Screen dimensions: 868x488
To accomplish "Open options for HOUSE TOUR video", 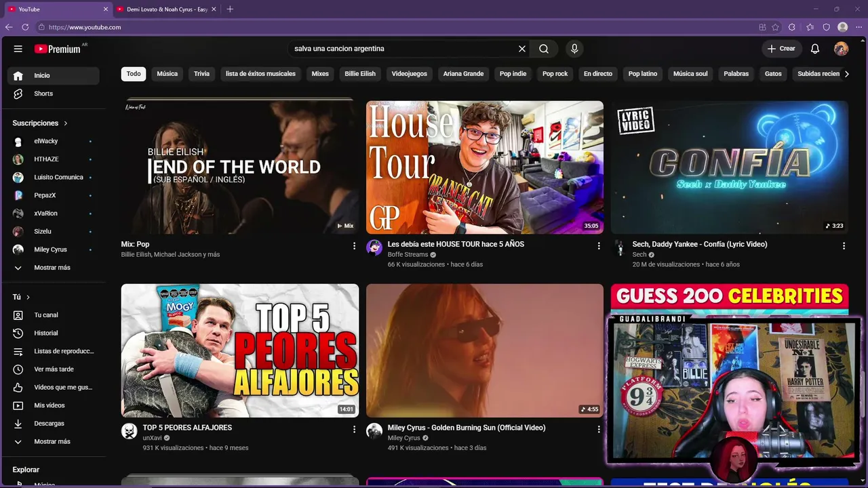I will point(599,246).
